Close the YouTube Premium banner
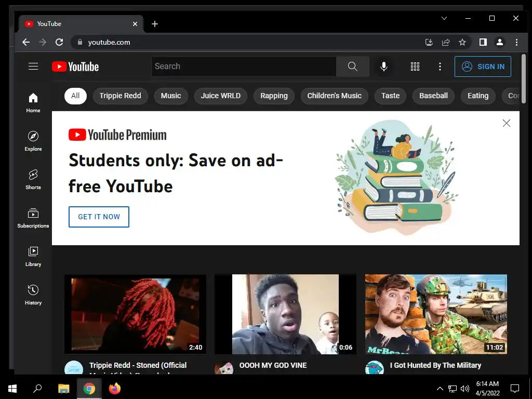This screenshot has height=399, width=532. coord(506,123)
